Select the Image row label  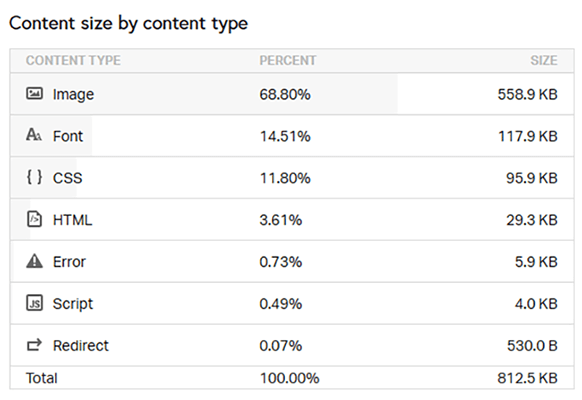(73, 95)
